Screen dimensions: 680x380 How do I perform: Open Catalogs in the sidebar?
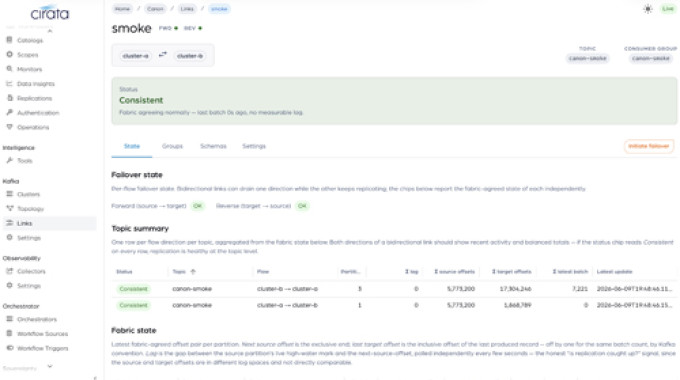point(29,40)
